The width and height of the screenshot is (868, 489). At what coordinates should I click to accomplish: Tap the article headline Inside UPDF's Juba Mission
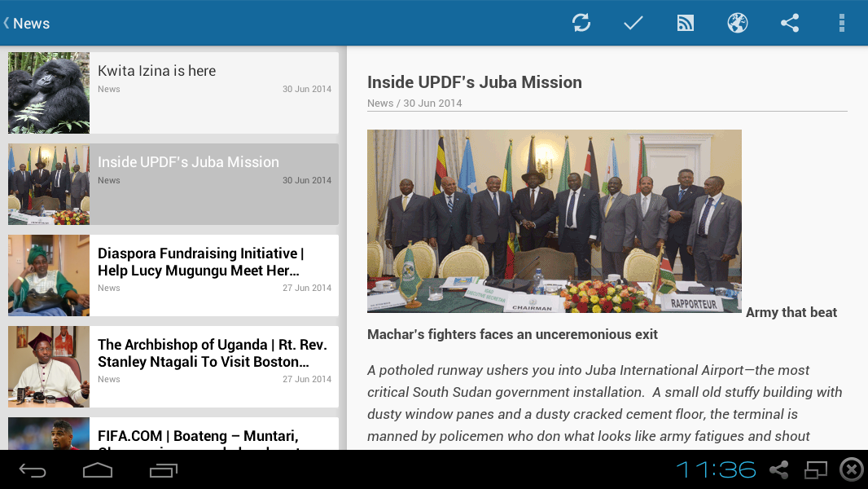click(475, 82)
